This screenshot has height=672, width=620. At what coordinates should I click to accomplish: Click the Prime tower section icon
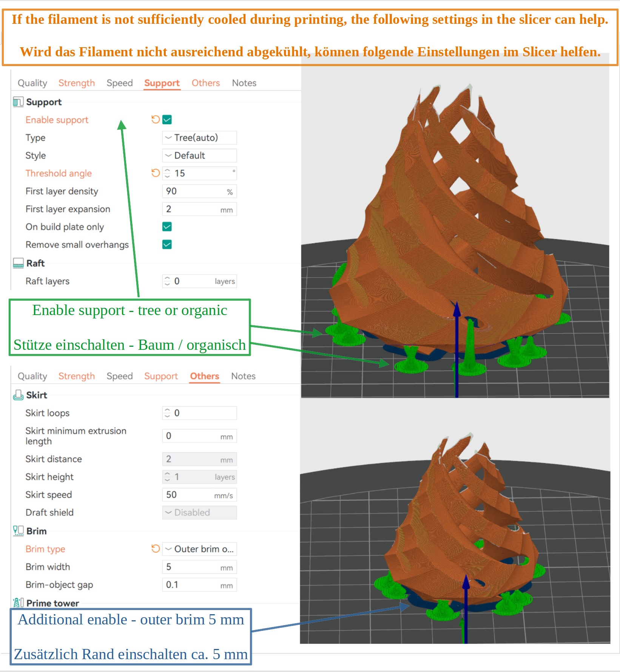coord(17,603)
